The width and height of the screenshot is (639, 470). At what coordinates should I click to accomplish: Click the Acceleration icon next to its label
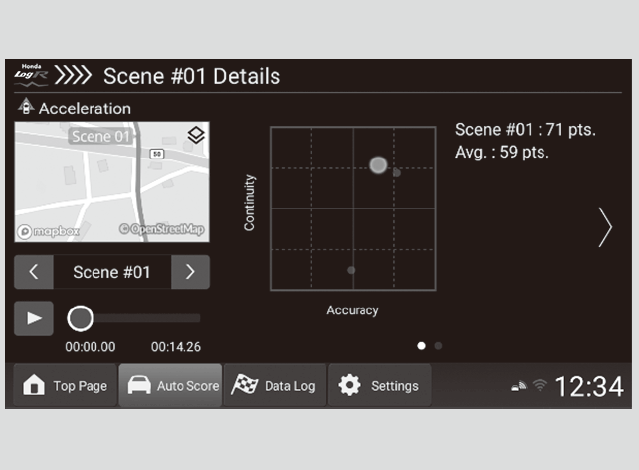coord(26,108)
